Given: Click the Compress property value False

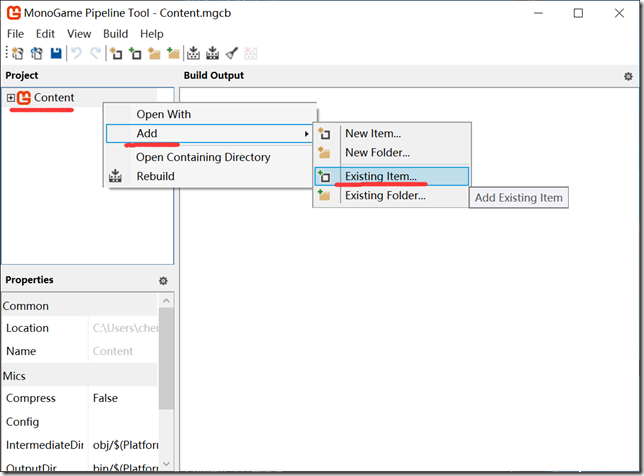Looking at the screenshot, I should click(x=105, y=398).
